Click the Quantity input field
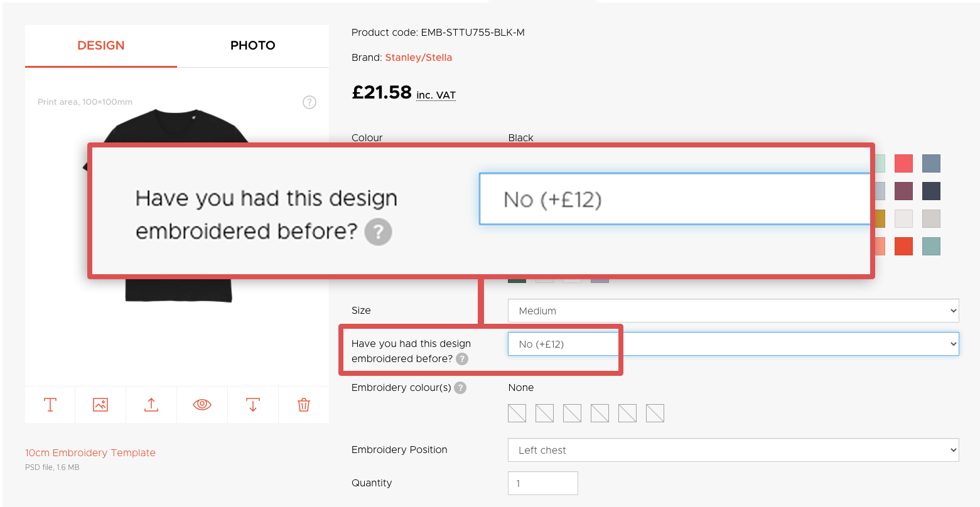This screenshot has width=980, height=507. 543,483
